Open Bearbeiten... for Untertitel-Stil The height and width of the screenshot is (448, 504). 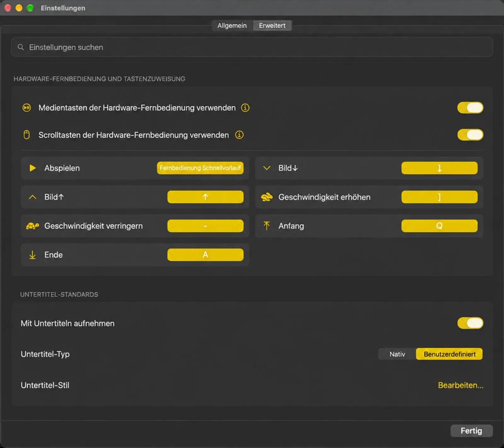click(x=461, y=385)
